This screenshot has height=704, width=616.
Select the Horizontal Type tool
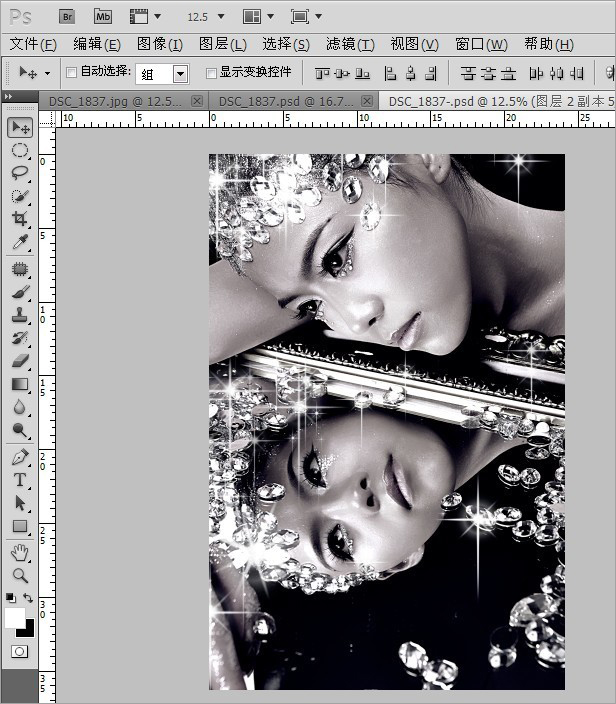click(x=19, y=480)
